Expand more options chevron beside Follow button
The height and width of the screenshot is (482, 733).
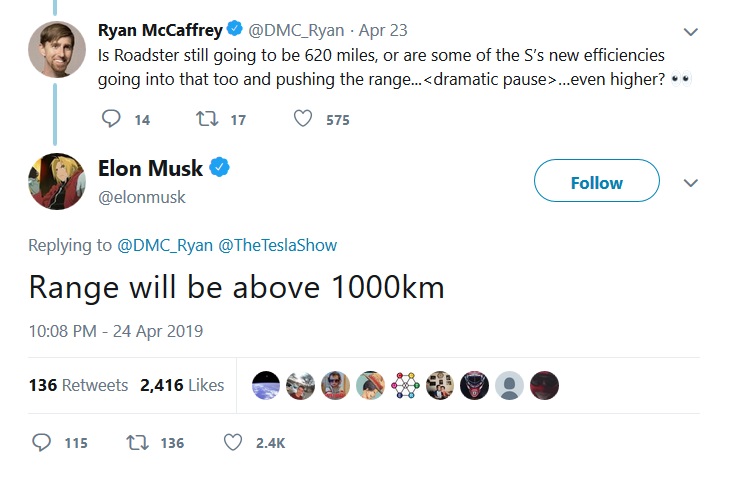pyautogui.click(x=690, y=184)
